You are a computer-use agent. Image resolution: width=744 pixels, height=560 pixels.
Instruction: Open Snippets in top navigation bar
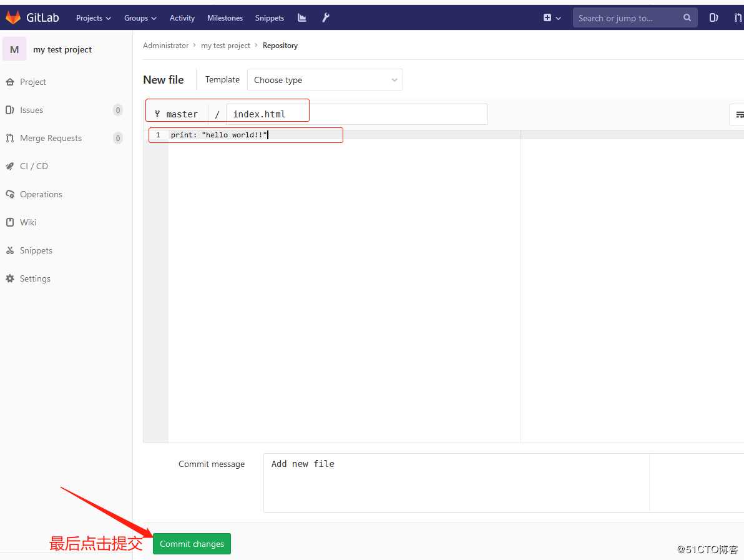click(x=270, y=18)
